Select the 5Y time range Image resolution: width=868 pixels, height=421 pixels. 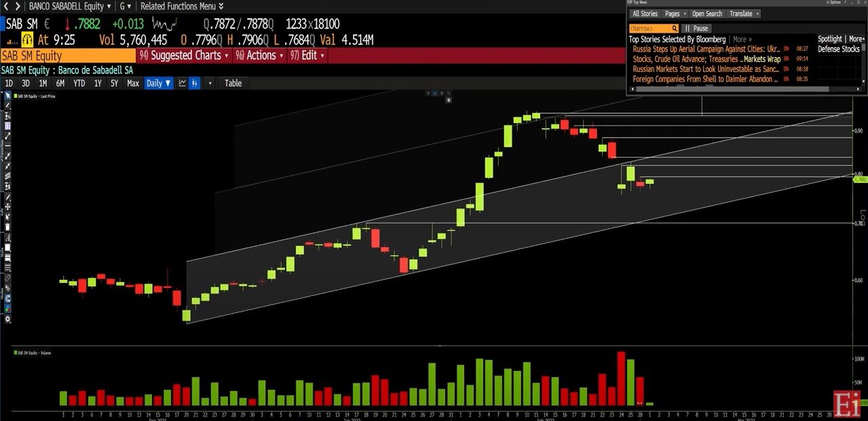(114, 84)
